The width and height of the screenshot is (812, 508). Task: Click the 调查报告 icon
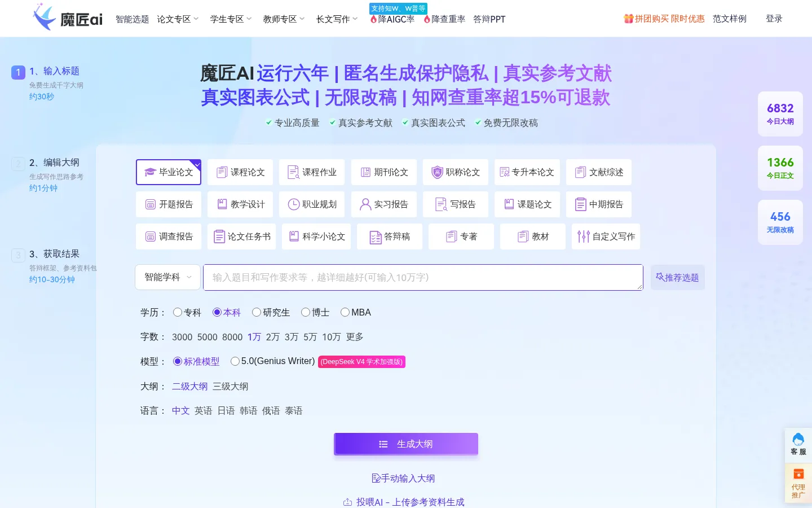coord(151,237)
